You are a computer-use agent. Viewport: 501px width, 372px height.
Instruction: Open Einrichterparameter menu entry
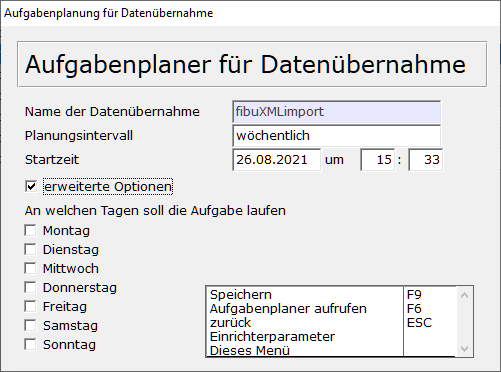pos(305,336)
